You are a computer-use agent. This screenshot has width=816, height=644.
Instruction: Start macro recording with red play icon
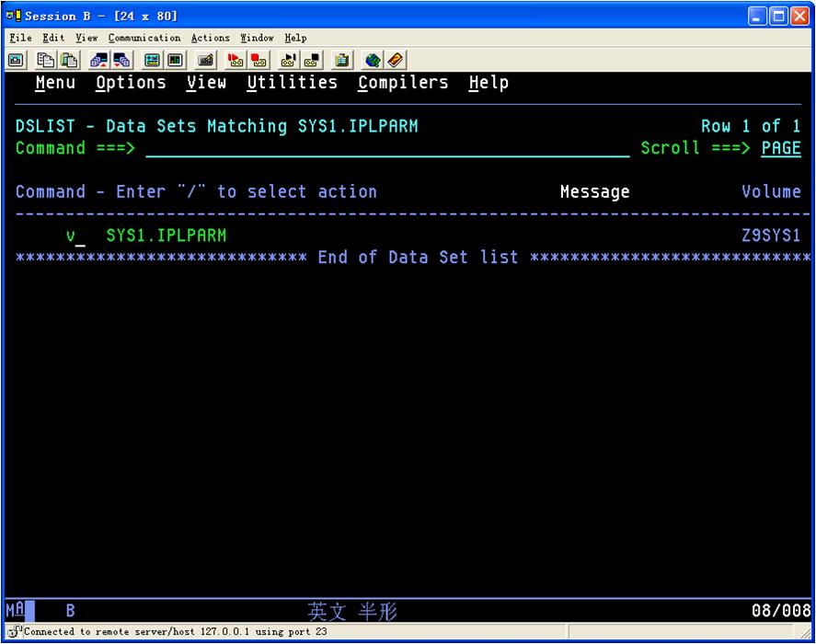236,61
